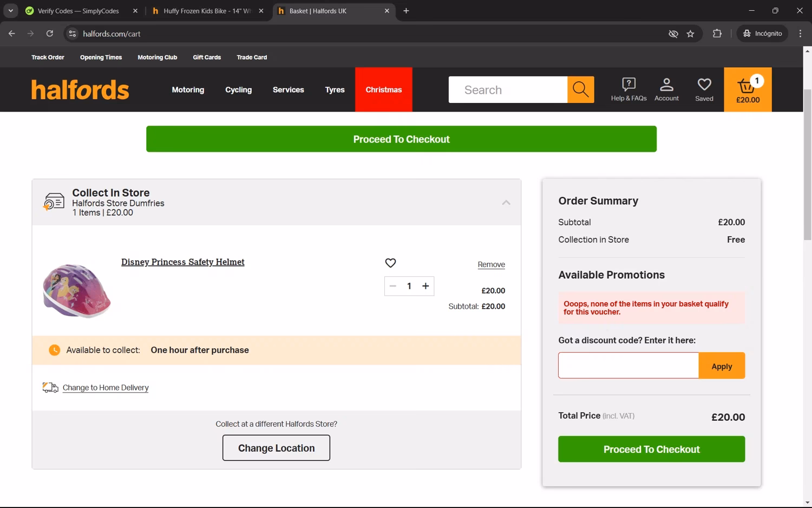Remove the Disney Princess helmet
812x508 pixels.
coord(491,265)
